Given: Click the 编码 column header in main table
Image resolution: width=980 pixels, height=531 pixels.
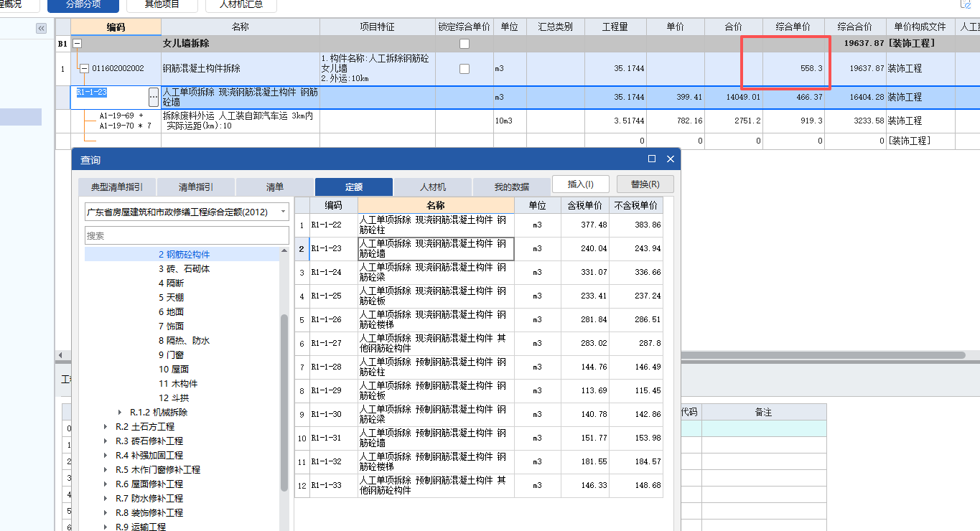Looking at the screenshot, I should (116, 27).
